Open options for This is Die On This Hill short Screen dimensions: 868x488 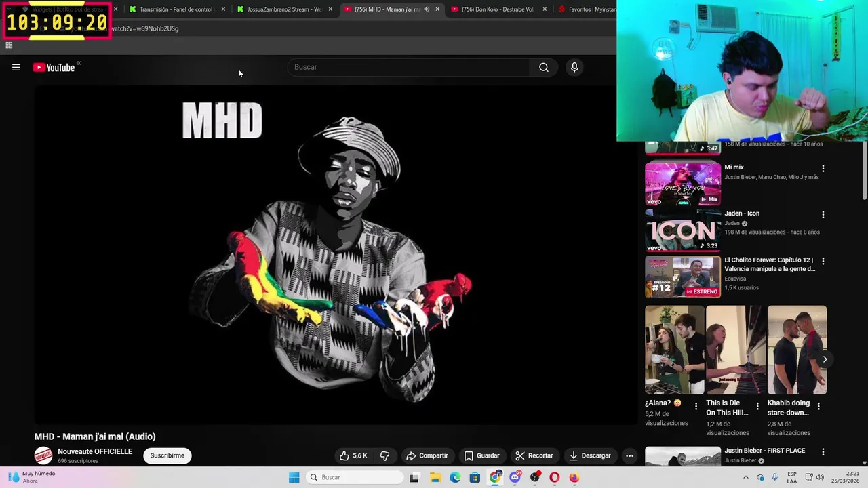coord(757,407)
